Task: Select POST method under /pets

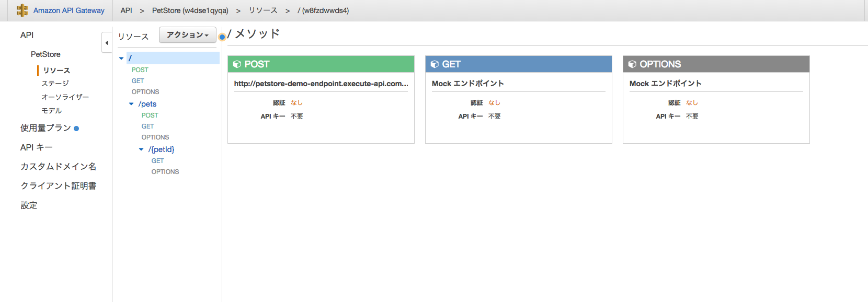Action: 150,115
